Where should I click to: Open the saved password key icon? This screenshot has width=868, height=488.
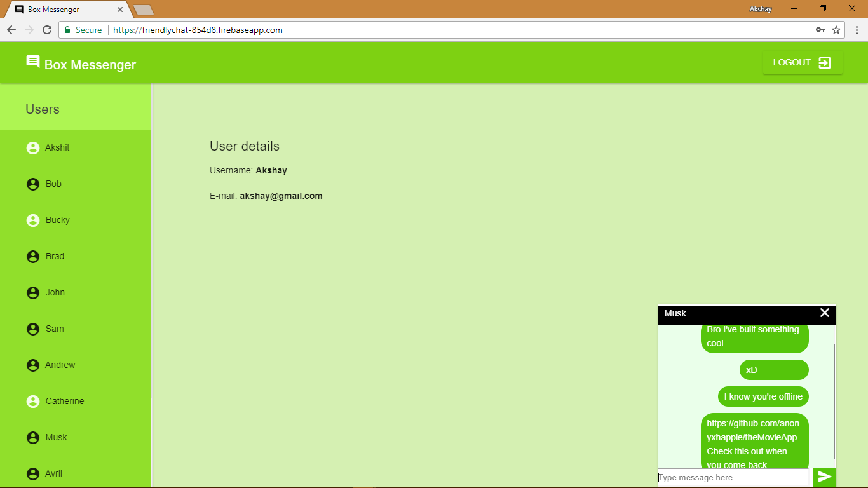point(820,30)
